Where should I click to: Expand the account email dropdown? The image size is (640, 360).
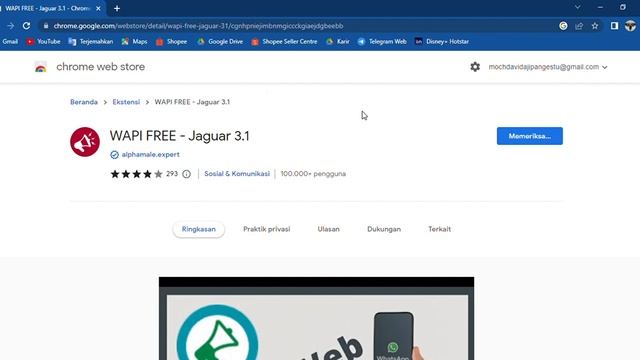coord(548,67)
